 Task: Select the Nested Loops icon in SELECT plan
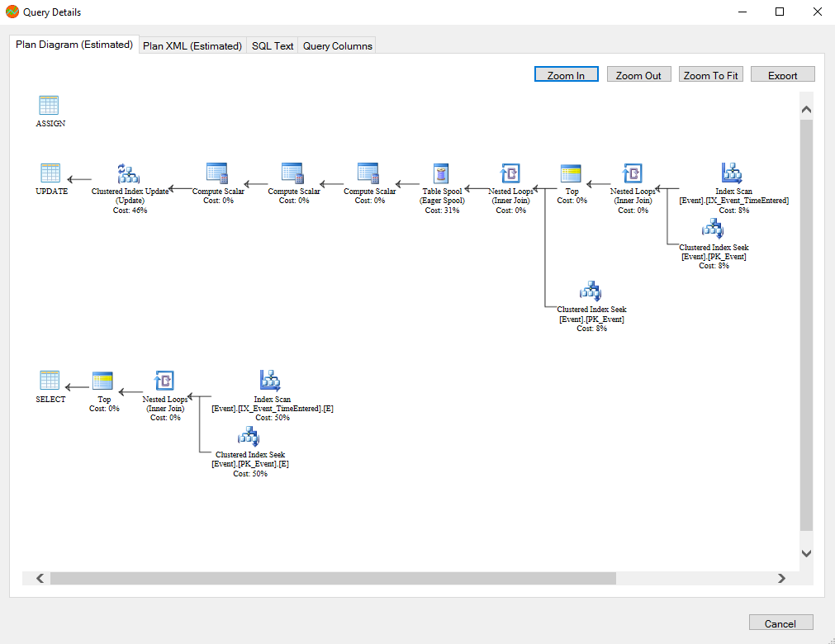click(164, 381)
